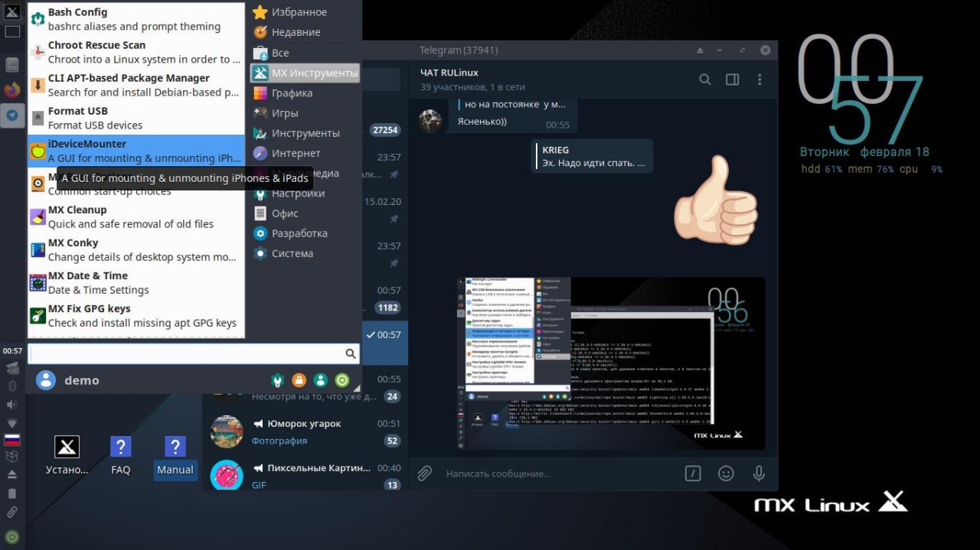Open Format USB utility

coord(136,118)
